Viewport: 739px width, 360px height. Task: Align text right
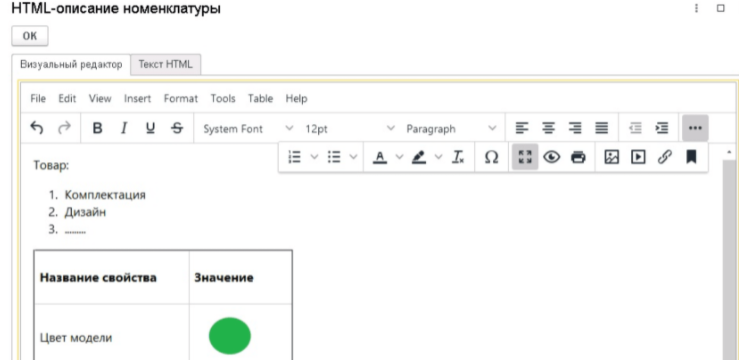[x=575, y=128]
